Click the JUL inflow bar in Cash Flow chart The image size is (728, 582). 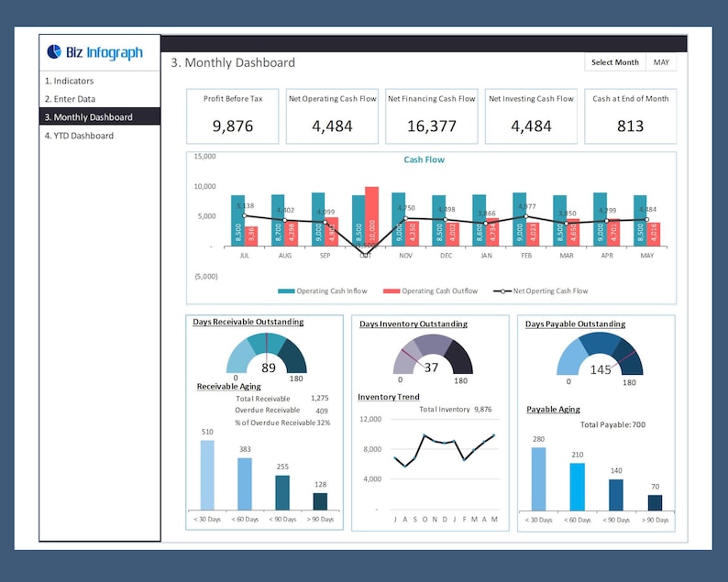(x=237, y=221)
